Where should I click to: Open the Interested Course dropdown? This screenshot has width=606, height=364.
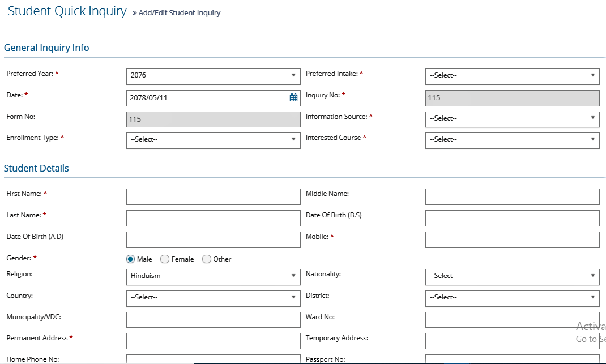point(512,140)
